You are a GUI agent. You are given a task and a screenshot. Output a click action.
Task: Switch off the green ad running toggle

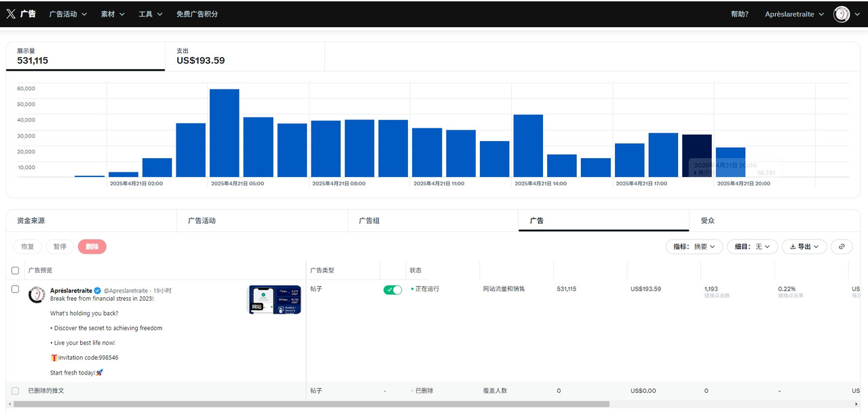392,290
